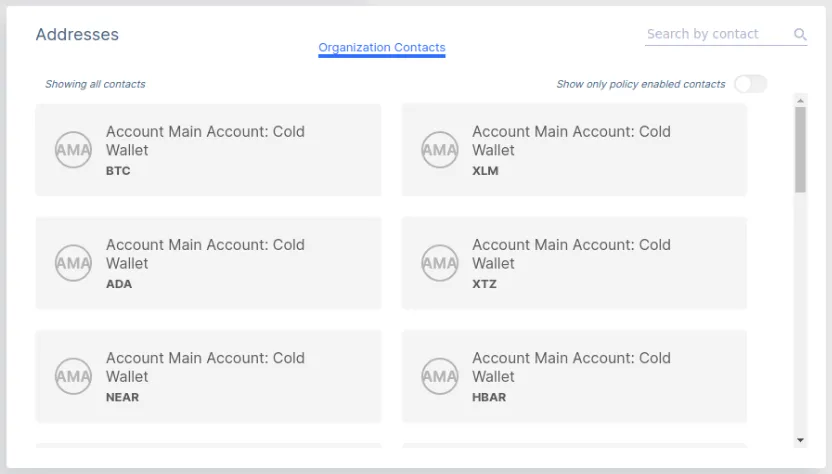The width and height of the screenshot is (832, 474).
Task: Select the NEAR cold wallet contact title
Action: pyautogui.click(x=205, y=367)
